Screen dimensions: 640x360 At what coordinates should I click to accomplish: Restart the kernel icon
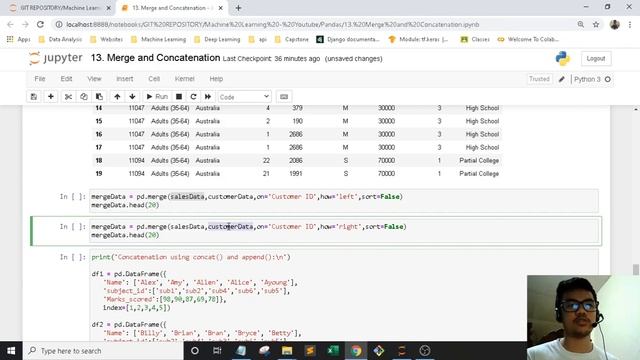tap(193, 97)
